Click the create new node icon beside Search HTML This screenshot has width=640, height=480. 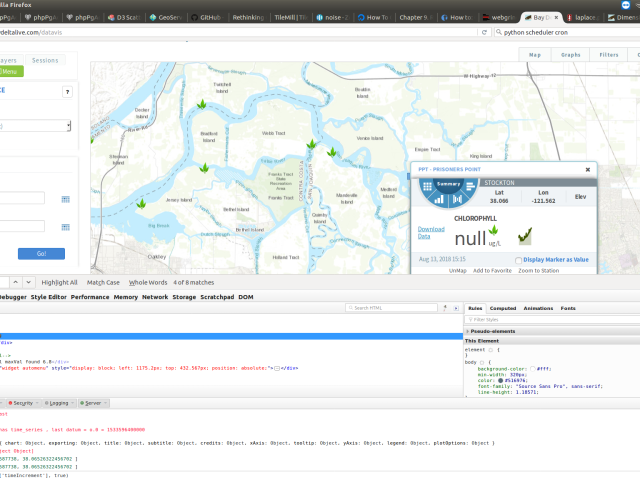coord(445,308)
